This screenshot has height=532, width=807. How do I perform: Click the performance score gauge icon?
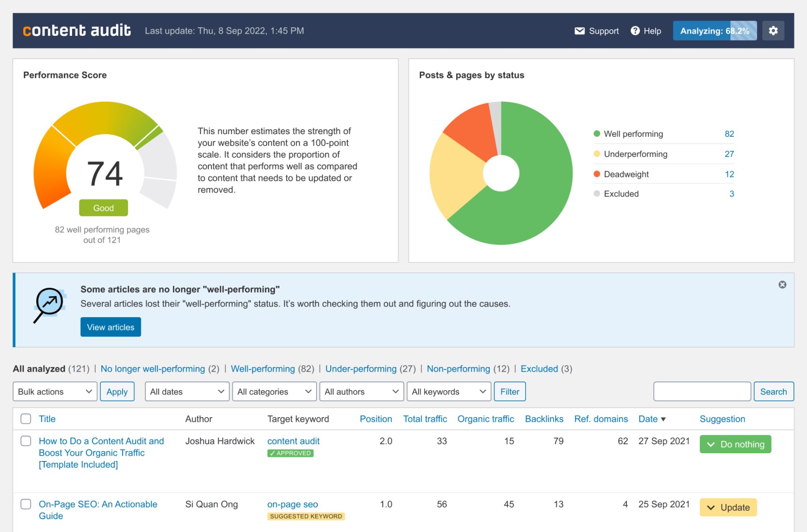click(x=104, y=166)
